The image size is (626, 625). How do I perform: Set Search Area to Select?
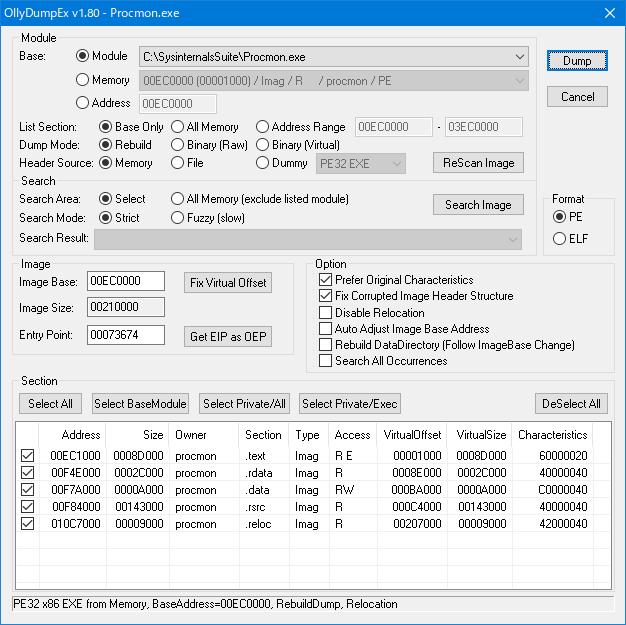pyautogui.click(x=105, y=199)
